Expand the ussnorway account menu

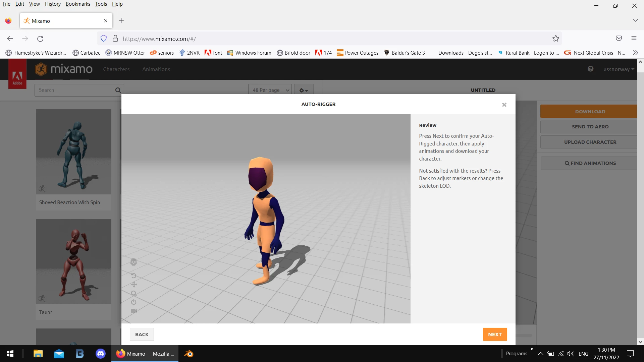(619, 69)
